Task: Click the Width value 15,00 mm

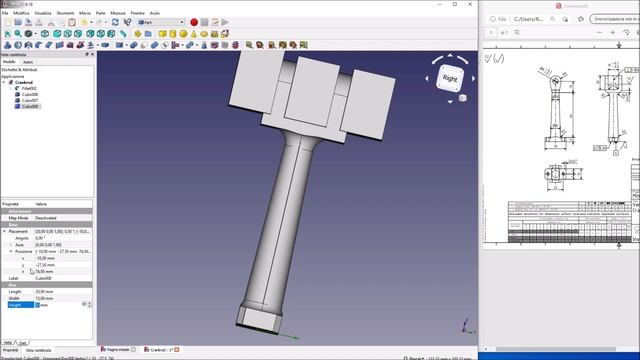Action: pyautogui.click(x=44, y=298)
